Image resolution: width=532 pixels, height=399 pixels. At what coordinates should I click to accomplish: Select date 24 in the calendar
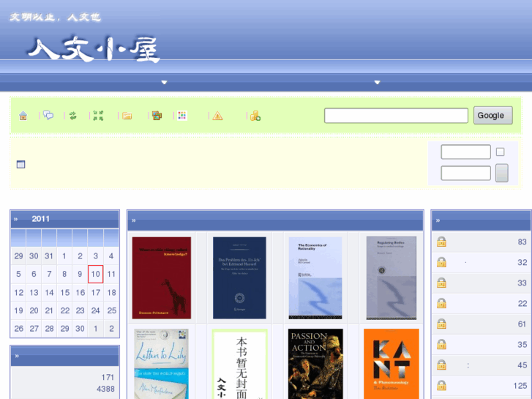tap(96, 310)
